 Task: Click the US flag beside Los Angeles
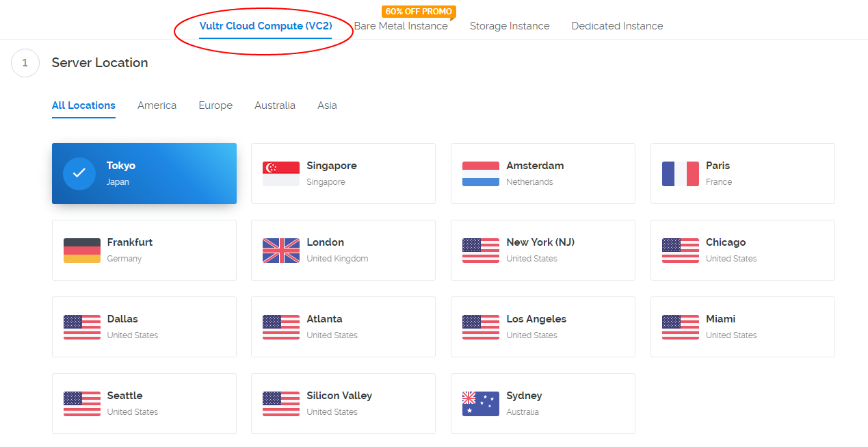coord(481,327)
